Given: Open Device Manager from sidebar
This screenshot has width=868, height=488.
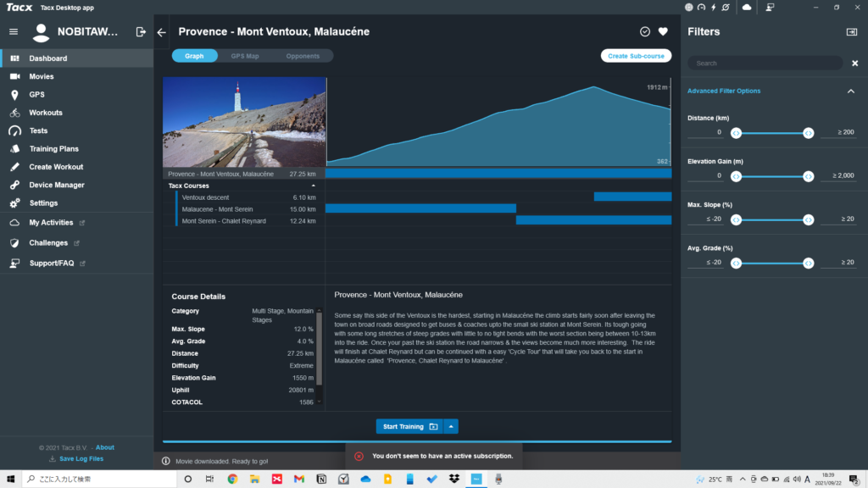Looking at the screenshot, I should coord(56,185).
